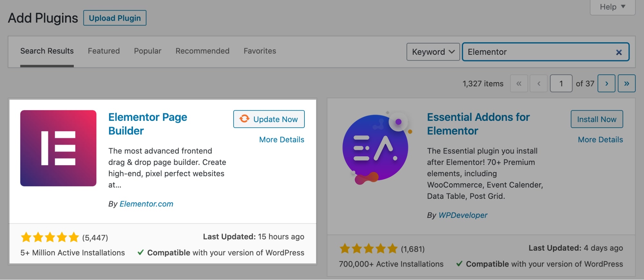Switch to Search Results tab
Screen dimensions: 644x280
coord(47,51)
